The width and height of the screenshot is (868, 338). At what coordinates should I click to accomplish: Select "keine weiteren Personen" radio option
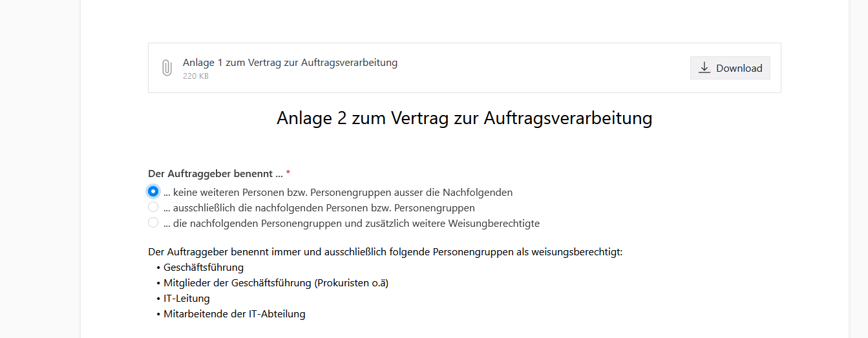point(153,191)
